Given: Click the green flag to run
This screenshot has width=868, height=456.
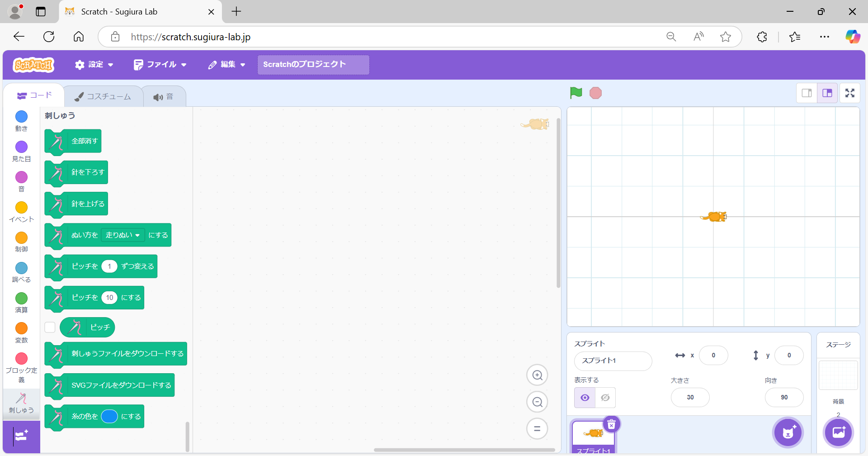Looking at the screenshot, I should tap(576, 93).
